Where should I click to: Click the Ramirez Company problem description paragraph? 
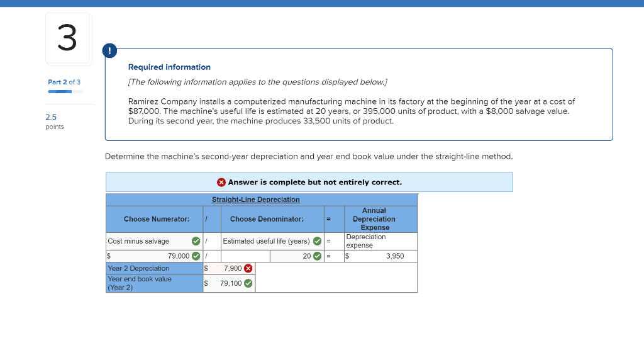click(x=352, y=111)
